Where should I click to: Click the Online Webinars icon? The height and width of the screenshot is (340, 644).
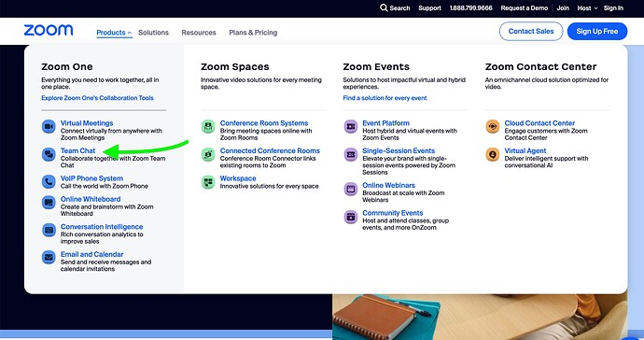click(x=351, y=189)
